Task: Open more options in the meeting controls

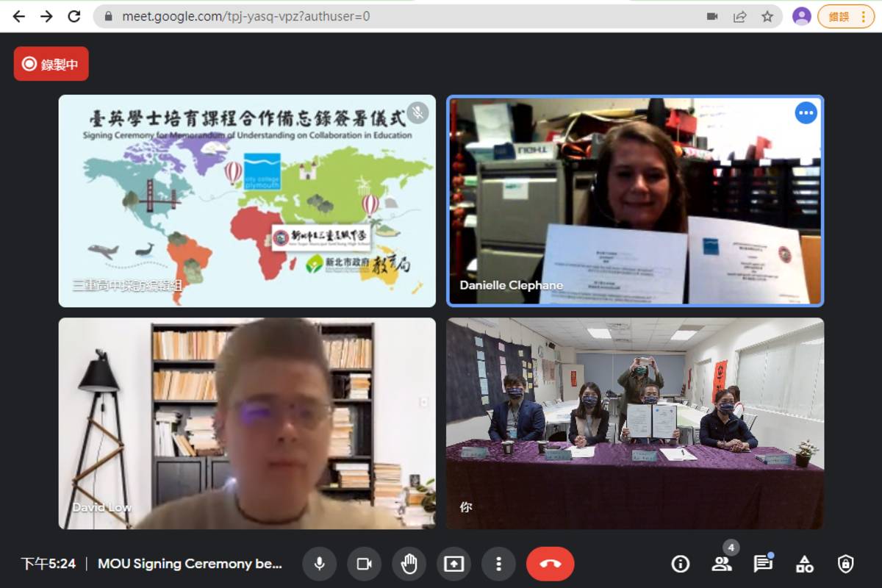Action: (499, 564)
